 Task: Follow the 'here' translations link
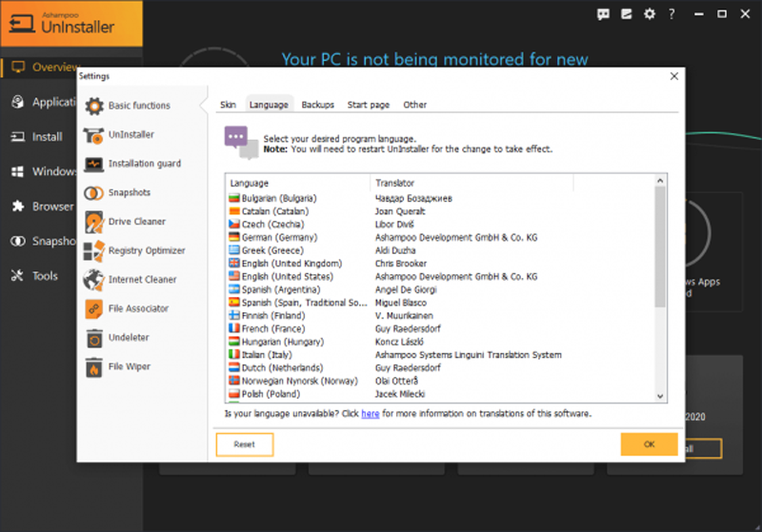point(371,414)
